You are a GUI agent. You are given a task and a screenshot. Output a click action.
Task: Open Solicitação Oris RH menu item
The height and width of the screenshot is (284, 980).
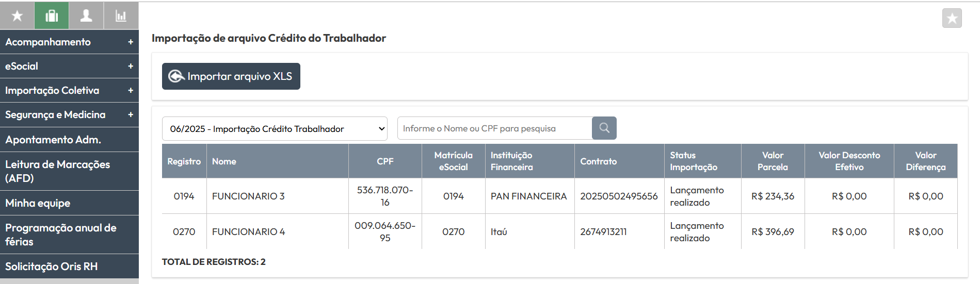(x=69, y=266)
